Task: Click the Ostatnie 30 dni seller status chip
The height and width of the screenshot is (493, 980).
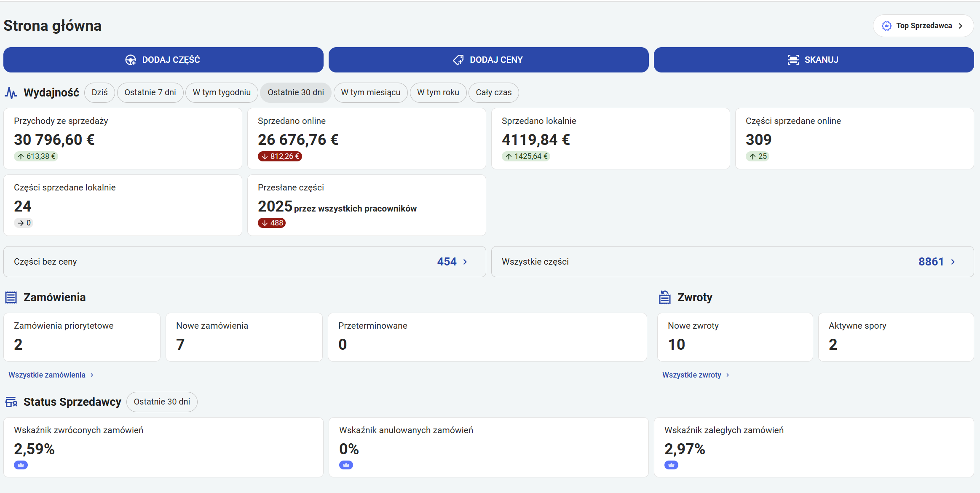Action: pos(162,402)
